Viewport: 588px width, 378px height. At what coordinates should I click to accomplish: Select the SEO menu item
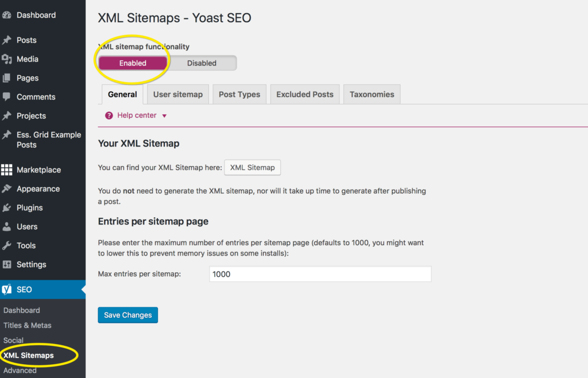(x=42, y=290)
